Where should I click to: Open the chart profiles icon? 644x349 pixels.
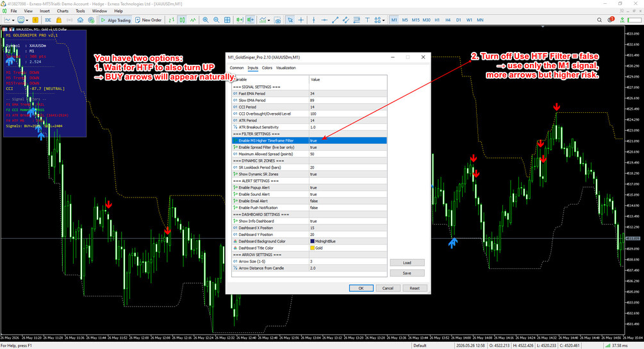click(21, 20)
